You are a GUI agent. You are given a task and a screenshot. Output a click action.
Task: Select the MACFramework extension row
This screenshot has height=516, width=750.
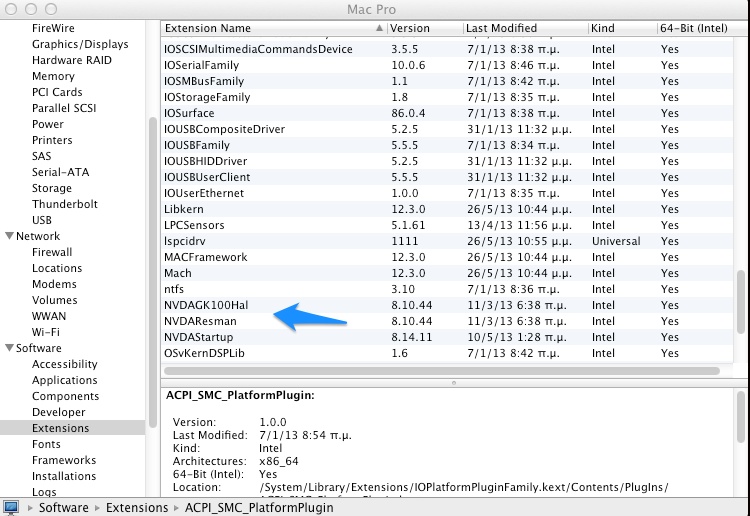(447, 257)
